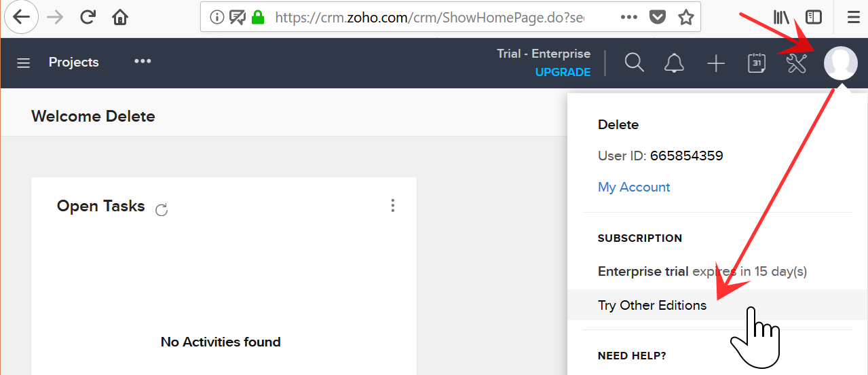868x375 pixels.
Task: Open the My Account link
Action: click(634, 187)
